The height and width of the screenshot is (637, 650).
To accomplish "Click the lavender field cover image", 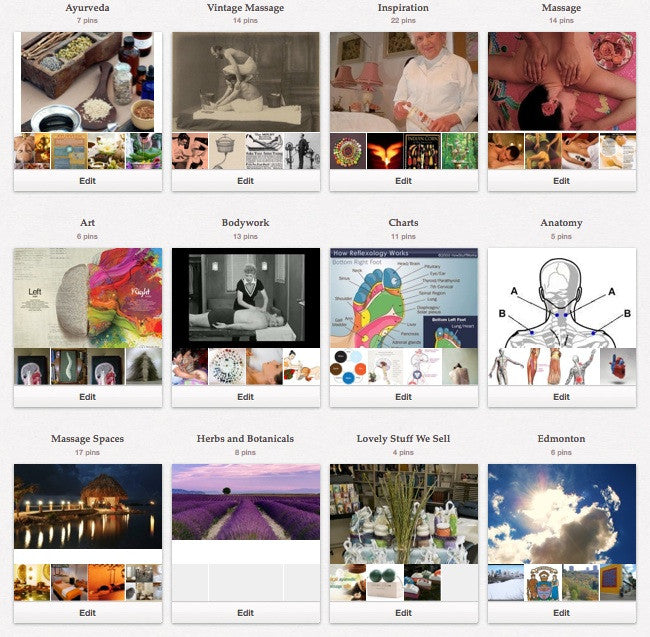I will coord(245,501).
